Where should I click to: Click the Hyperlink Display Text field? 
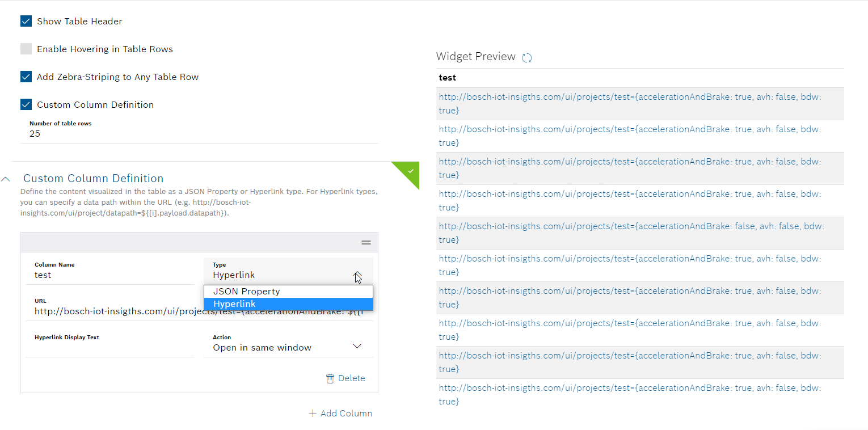(x=111, y=348)
